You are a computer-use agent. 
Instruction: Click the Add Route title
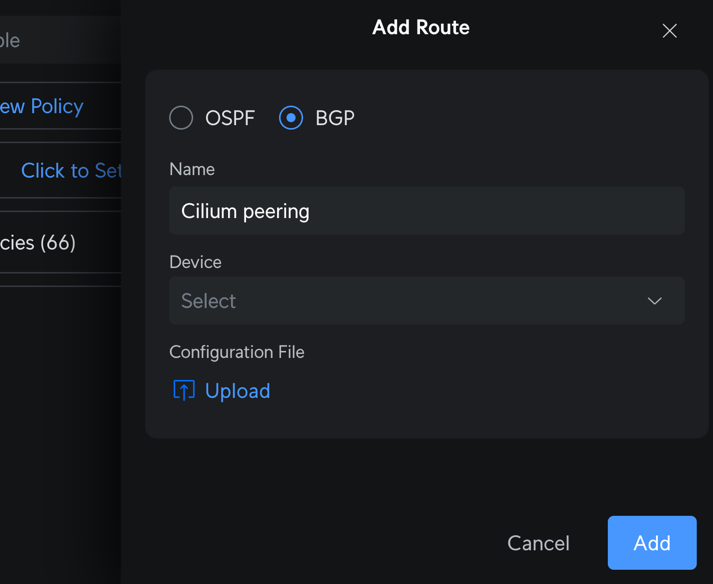click(421, 28)
